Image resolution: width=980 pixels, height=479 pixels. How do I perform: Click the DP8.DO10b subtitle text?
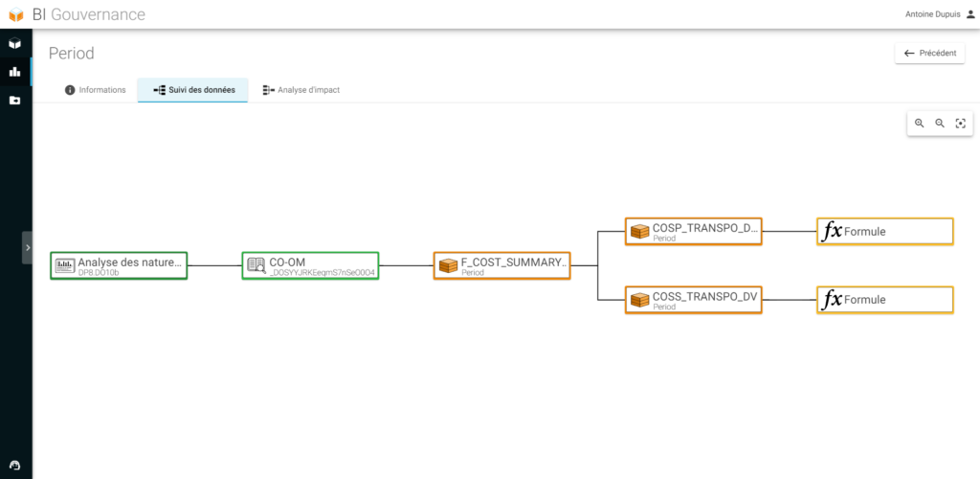[99, 273]
